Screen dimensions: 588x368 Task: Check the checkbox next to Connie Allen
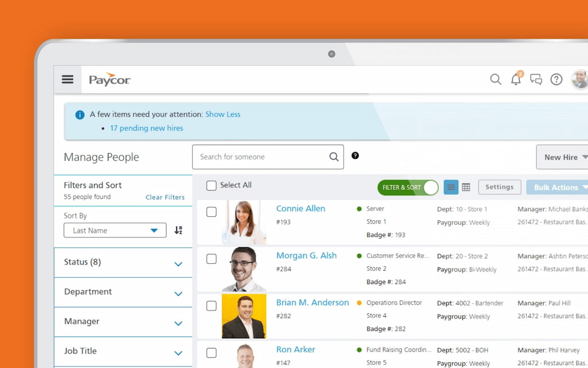pyautogui.click(x=211, y=212)
